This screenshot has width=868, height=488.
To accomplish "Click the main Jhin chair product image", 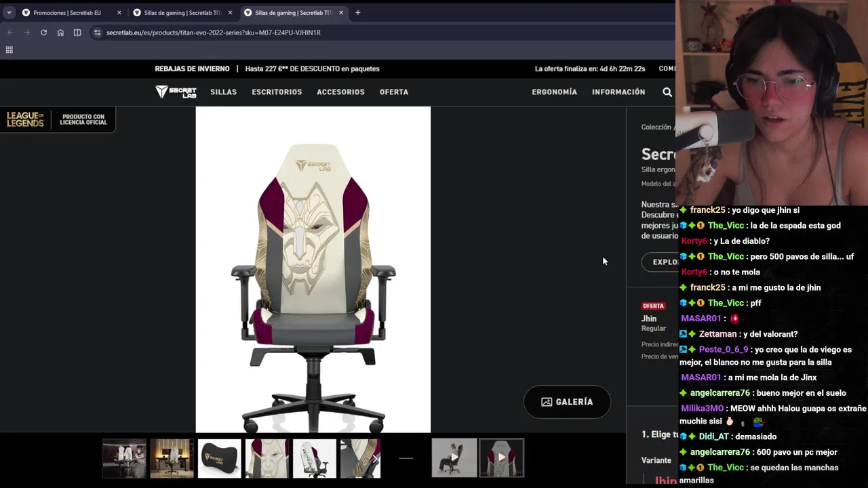I will click(313, 269).
